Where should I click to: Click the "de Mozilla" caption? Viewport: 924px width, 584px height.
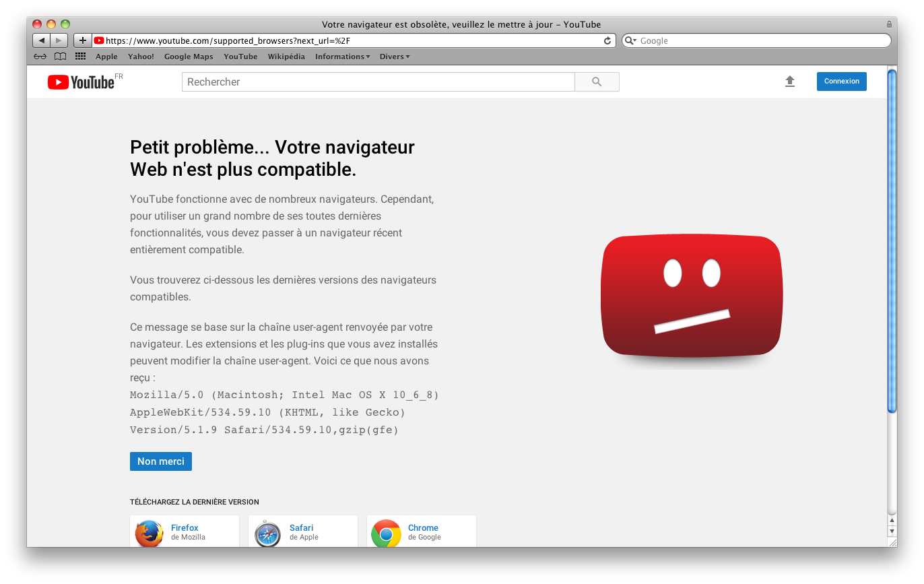coord(188,538)
